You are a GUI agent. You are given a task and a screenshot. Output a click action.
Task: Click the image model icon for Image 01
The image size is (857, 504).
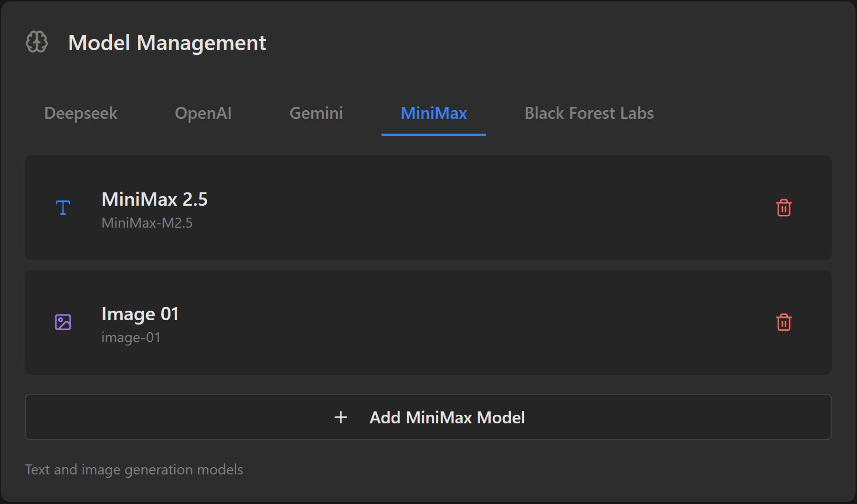click(63, 322)
